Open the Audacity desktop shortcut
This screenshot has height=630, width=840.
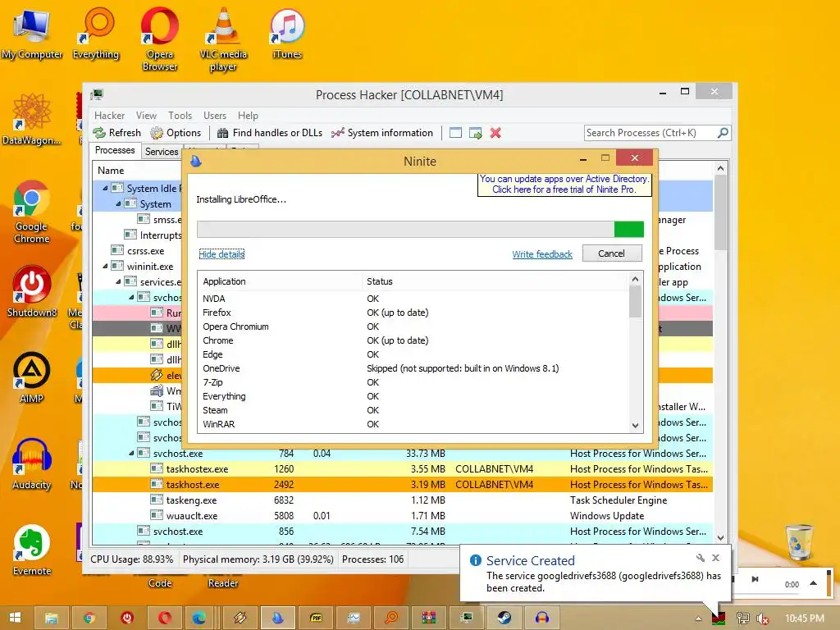point(32,464)
